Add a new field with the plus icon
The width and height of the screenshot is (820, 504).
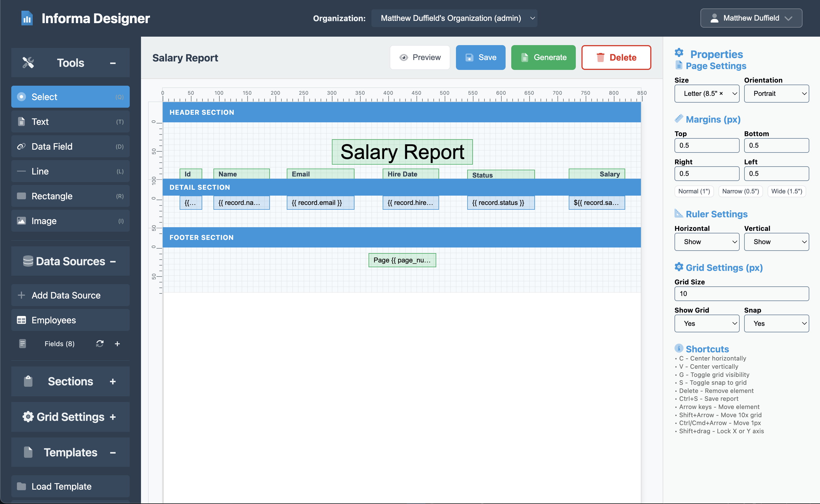tap(117, 344)
